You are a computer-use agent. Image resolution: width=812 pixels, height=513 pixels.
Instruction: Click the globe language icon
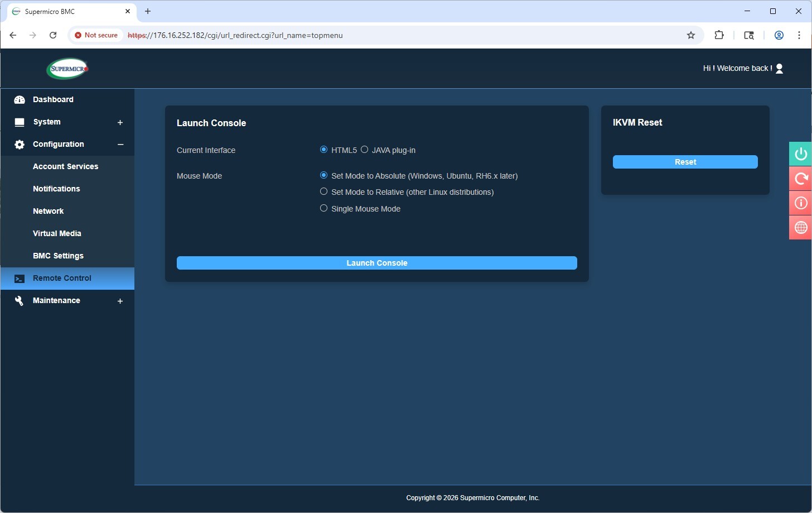pyautogui.click(x=800, y=228)
